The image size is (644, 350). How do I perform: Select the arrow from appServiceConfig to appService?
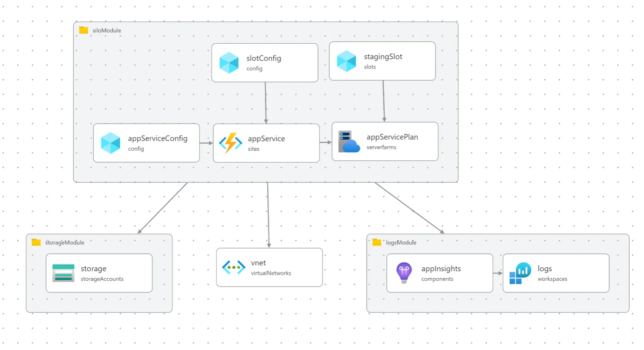[x=206, y=143]
